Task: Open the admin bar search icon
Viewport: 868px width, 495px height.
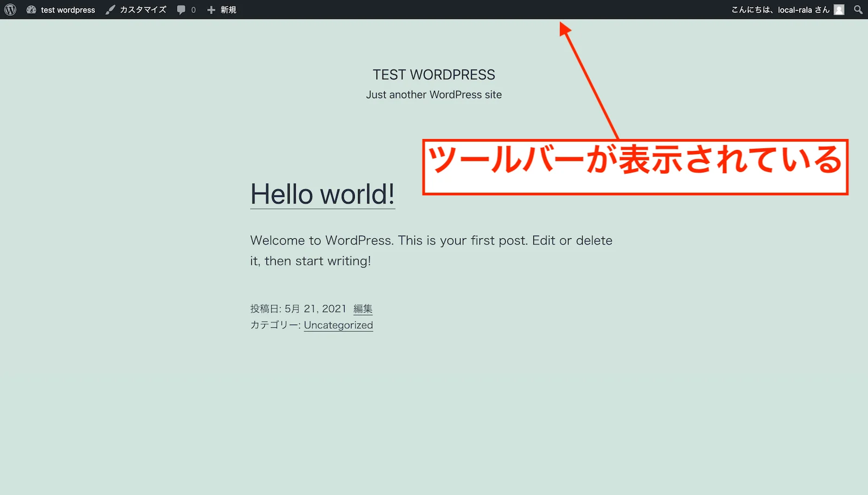Action: (858, 10)
